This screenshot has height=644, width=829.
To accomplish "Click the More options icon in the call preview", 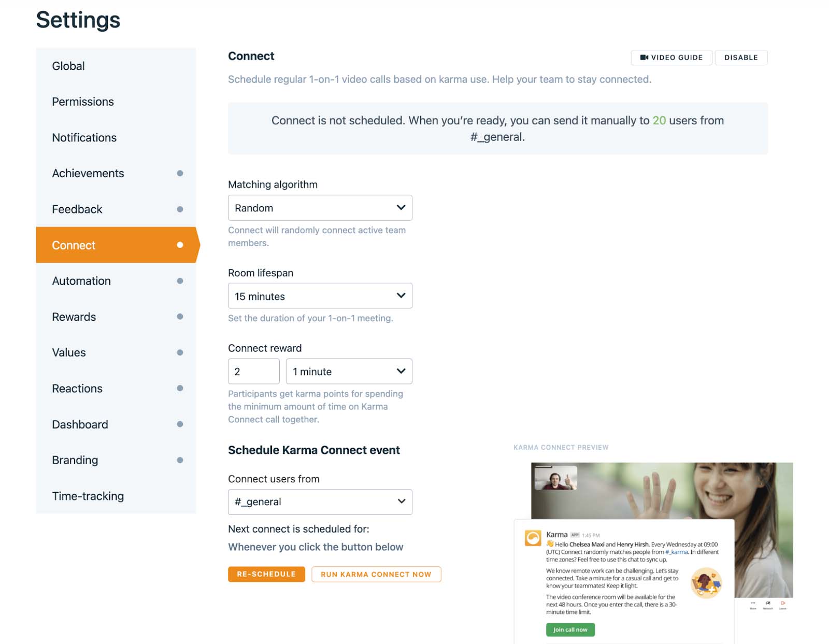I will click(x=753, y=603).
